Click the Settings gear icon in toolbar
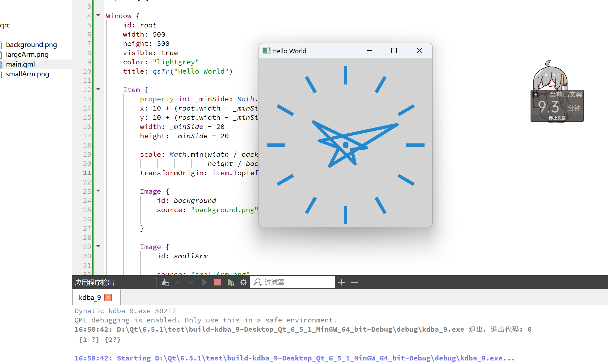This screenshot has width=608, height=364. (x=244, y=283)
